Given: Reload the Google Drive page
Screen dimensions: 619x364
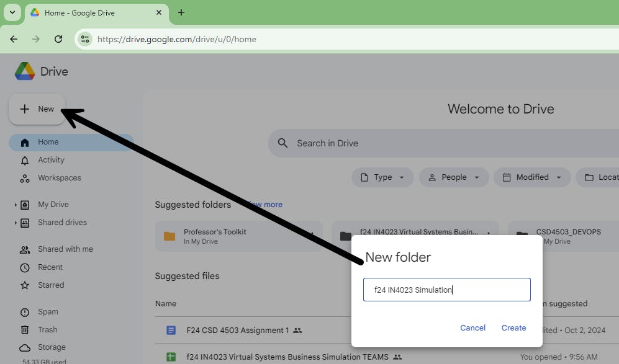Looking at the screenshot, I should 58,39.
